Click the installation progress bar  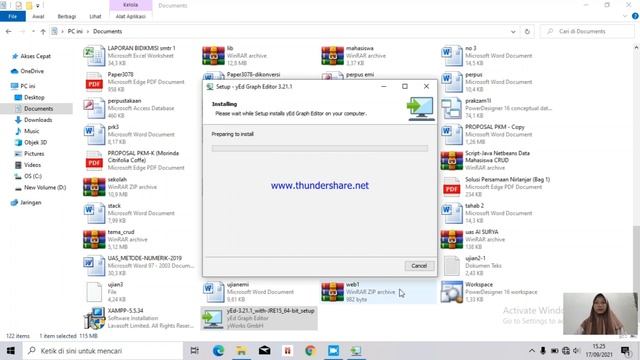(320, 148)
